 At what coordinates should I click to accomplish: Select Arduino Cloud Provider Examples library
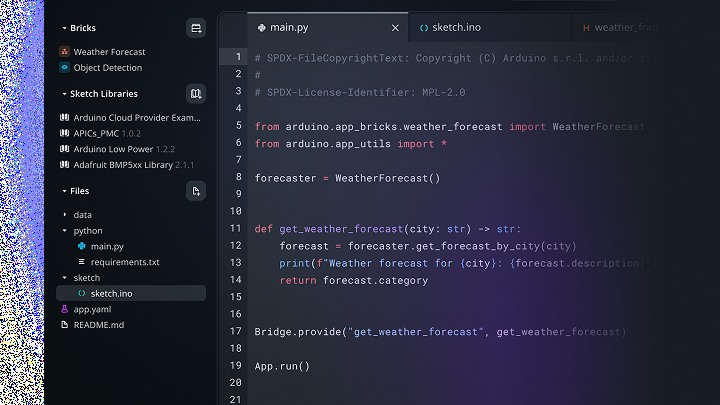[x=137, y=118]
